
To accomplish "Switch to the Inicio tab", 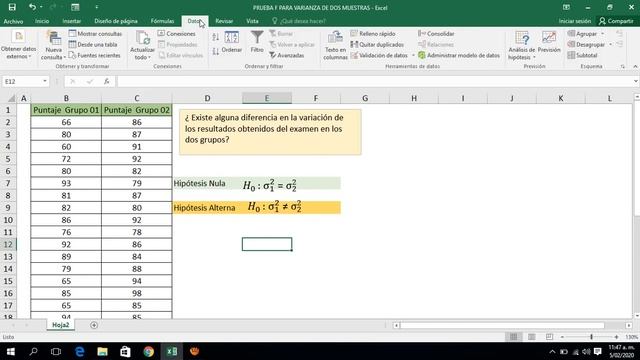I will point(42,21).
